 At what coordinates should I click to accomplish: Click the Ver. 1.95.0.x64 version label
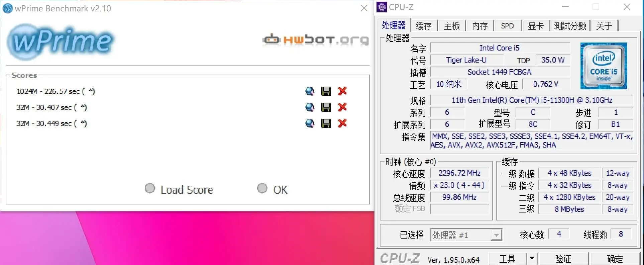[453, 260]
